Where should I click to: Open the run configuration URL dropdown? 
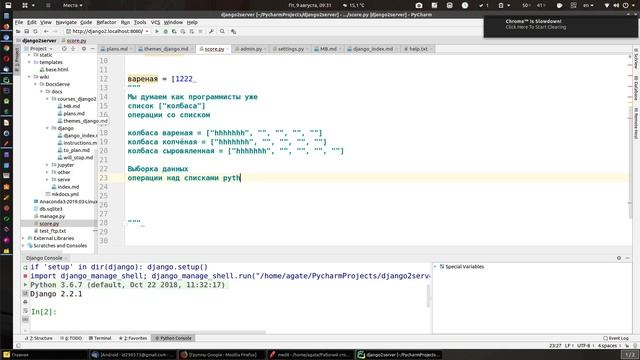pyautogui.click(x=108, y=31)
